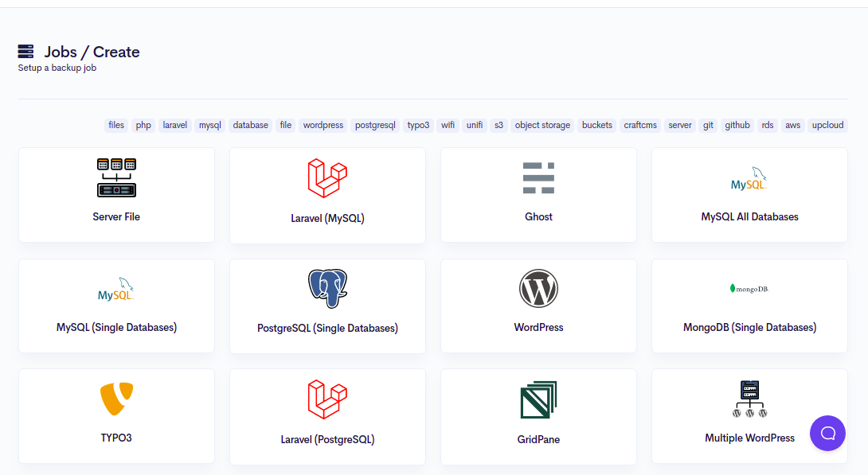868x475 pixels.
Task: Filter by the buckets tag
Action: point(597,125)
